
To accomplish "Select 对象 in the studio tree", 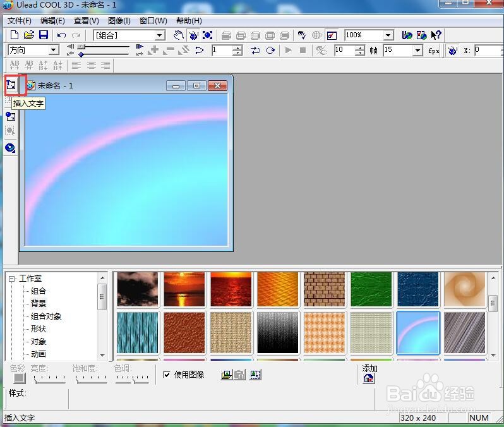I will coord(39,342).
